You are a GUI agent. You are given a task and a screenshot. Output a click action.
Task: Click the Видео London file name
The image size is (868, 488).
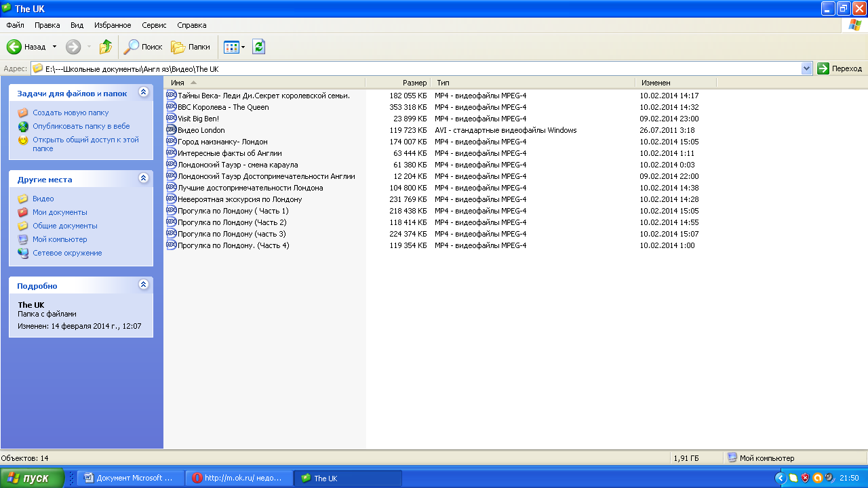201,130
